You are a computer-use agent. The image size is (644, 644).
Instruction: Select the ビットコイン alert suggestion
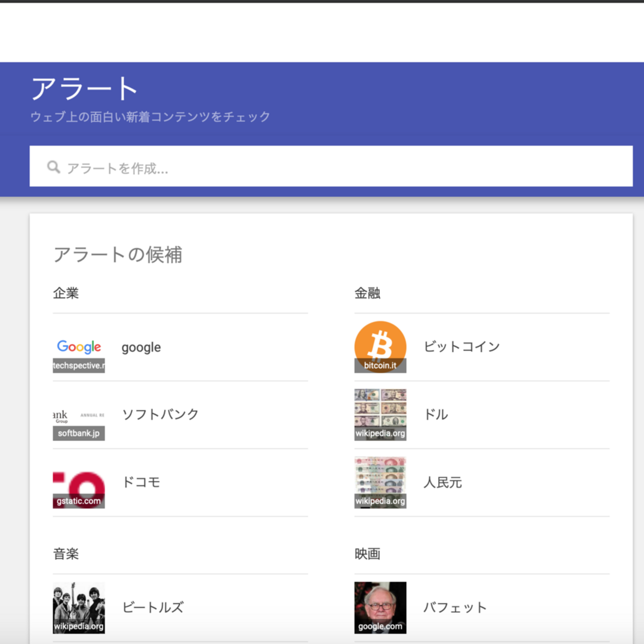click(x=462, y=347)
